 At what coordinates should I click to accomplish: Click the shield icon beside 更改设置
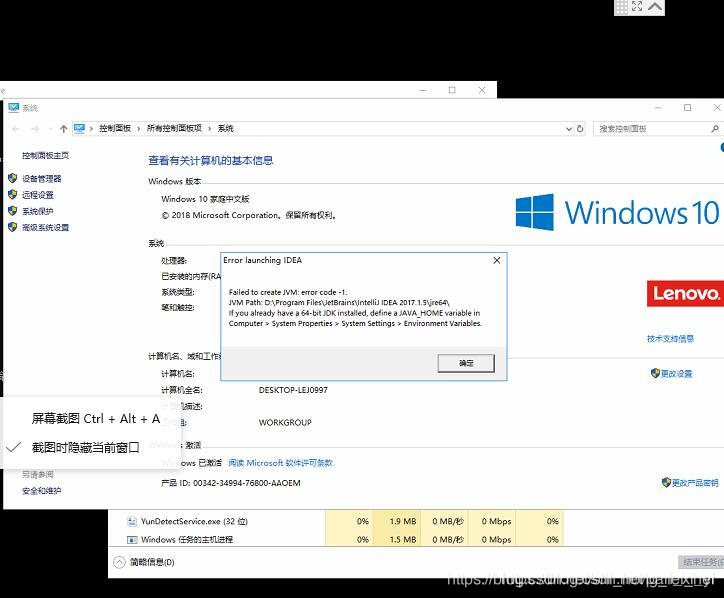(655, 373)
